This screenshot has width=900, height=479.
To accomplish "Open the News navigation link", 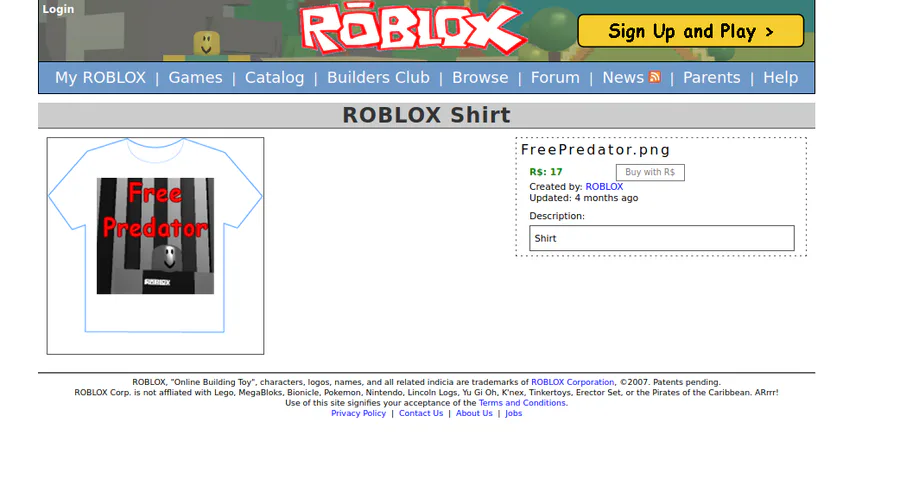I will 623,77.
